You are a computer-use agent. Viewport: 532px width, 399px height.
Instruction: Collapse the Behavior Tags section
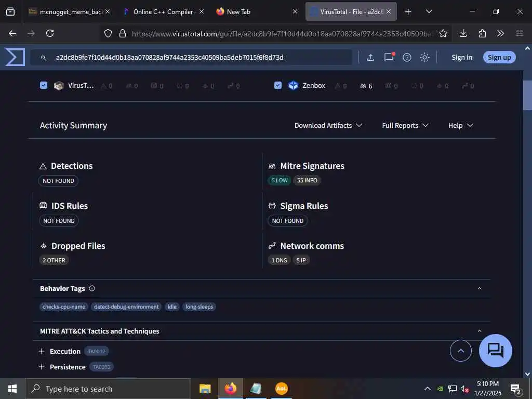[x=480, y=288]
